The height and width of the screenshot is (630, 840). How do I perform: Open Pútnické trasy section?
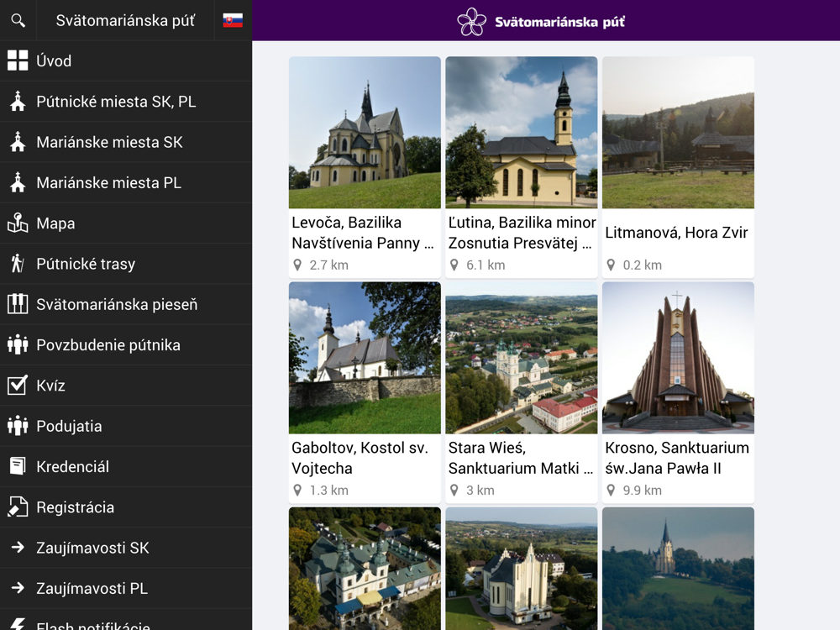pos(126,264)
